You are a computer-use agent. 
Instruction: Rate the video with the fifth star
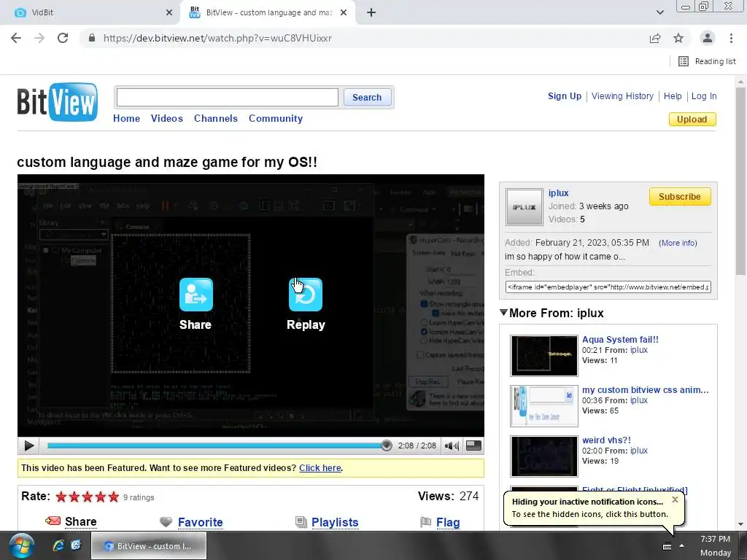(x=113, y=497)
